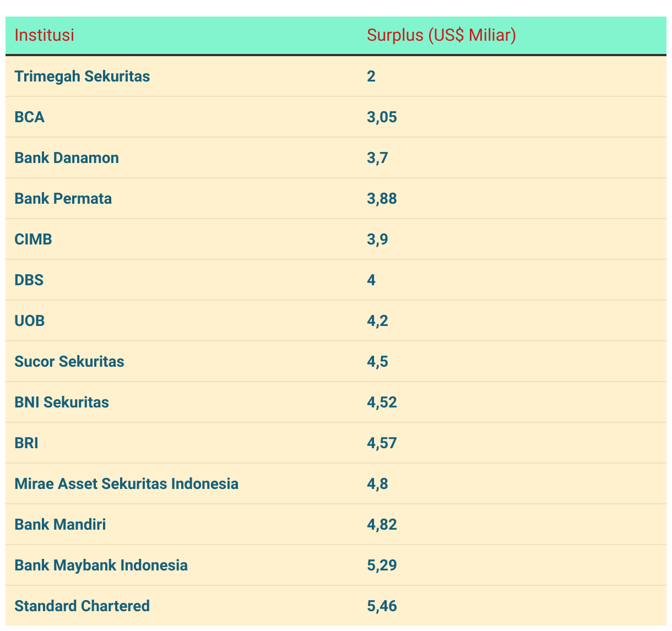The width and height of the screenshot is (672, 631).
Task: Click the 3,9 surplus value
Action: click(x=377, y=239)
